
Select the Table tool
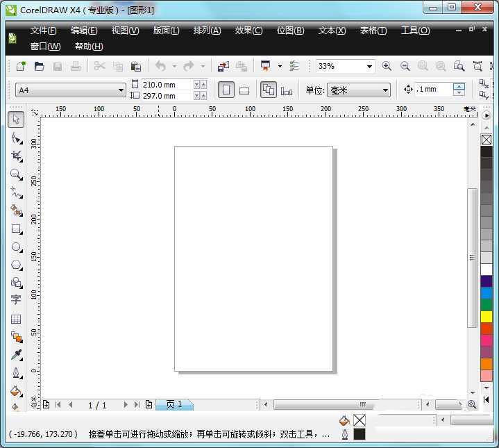(16, 319)
